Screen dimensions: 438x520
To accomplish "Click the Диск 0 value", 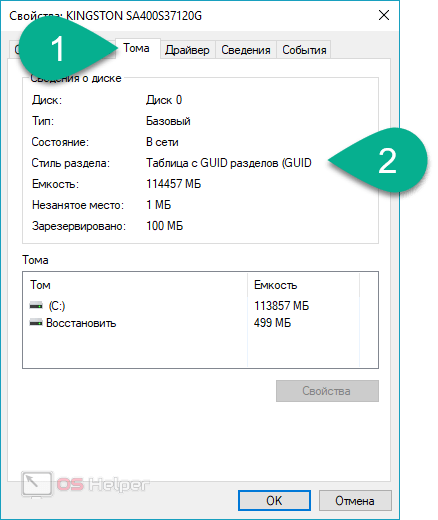I will tap(164, 100).
